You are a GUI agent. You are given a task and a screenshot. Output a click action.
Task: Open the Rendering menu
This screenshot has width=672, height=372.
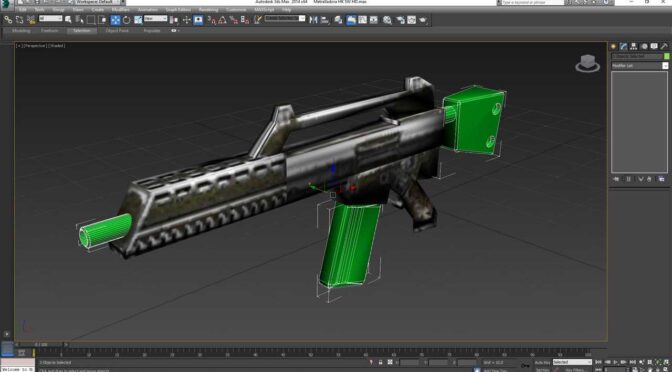(208, 9)
